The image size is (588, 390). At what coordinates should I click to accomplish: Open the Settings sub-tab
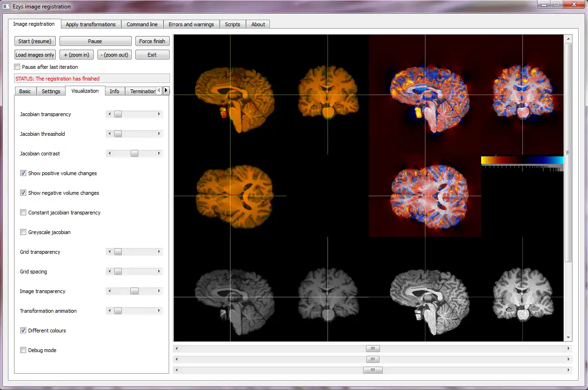pos(51,91)
